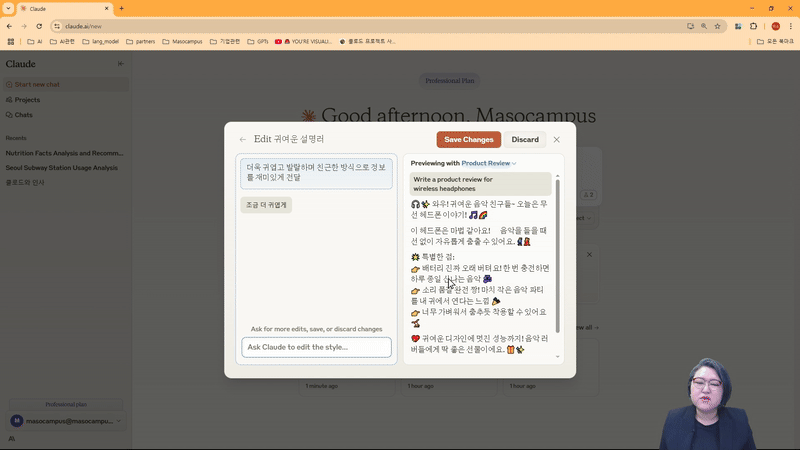
Task: Open browser extensions puzzle icon
Action: point(754,26)
